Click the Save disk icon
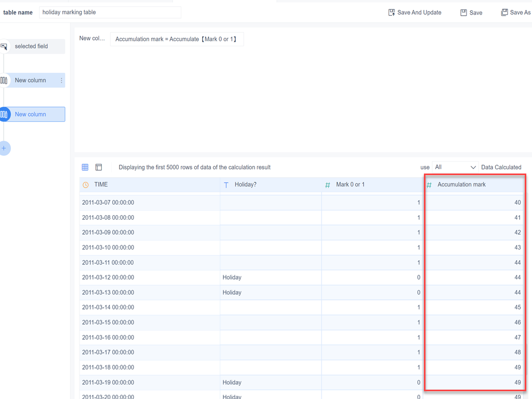532x399 pixels. [x=463, y=12]
